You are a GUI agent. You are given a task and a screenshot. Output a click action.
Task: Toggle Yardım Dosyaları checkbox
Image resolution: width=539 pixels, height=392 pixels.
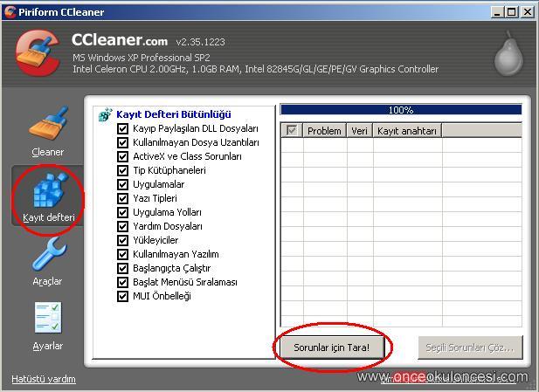click(x=122, y=226)
